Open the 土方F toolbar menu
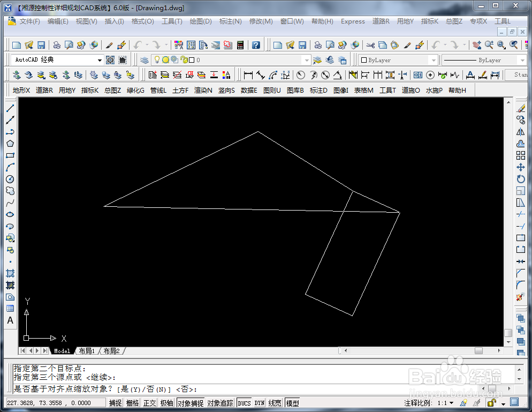 point(180,91)
